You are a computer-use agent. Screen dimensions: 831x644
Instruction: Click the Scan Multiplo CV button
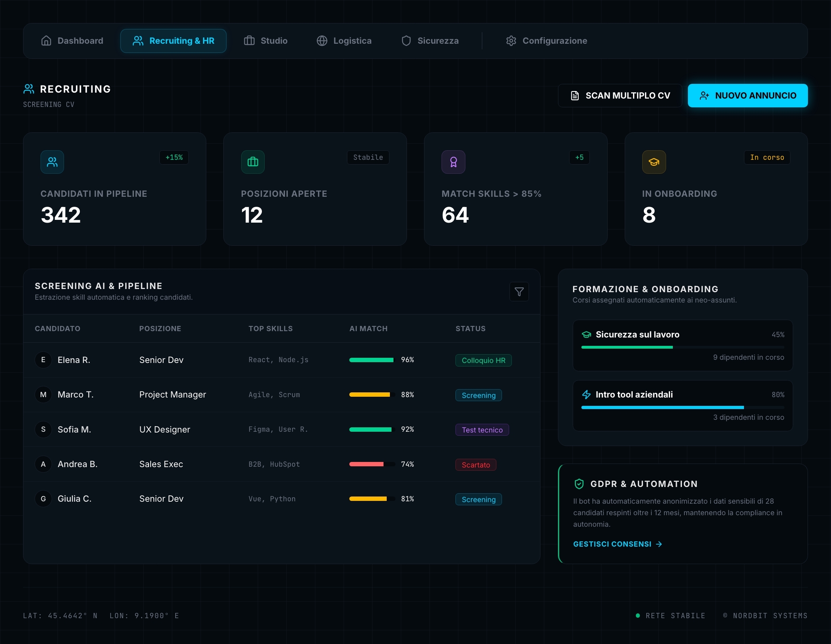pyautogui.click(x=620, y=95)
